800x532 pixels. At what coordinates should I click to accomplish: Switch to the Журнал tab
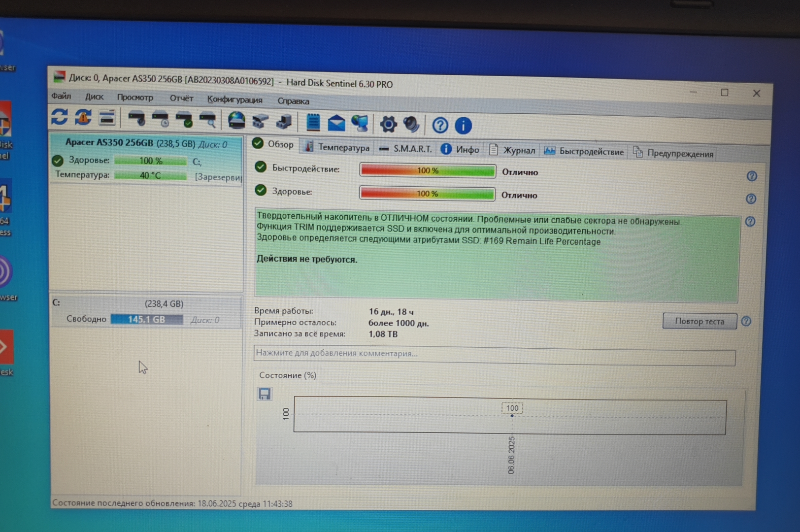tap(512, 150)
